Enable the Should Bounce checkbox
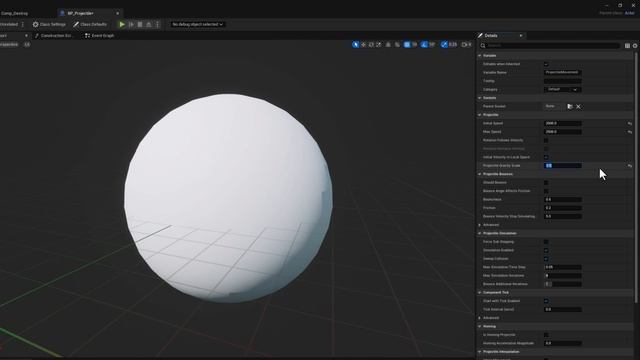 tap(546, 182)
